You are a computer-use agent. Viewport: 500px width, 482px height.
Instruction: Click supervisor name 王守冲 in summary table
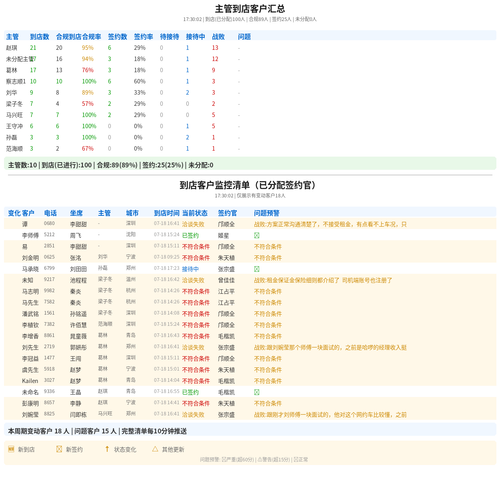pyautogui.click(x=14, y=126)
